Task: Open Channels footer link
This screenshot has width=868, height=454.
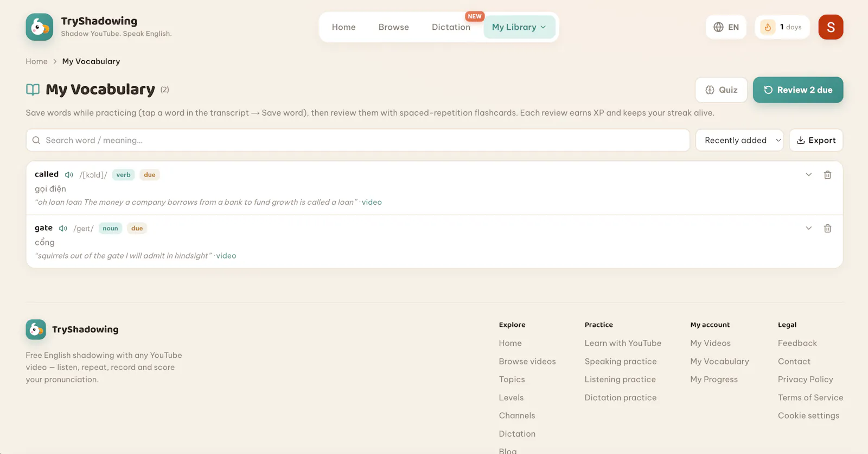Action: point(517,415)
